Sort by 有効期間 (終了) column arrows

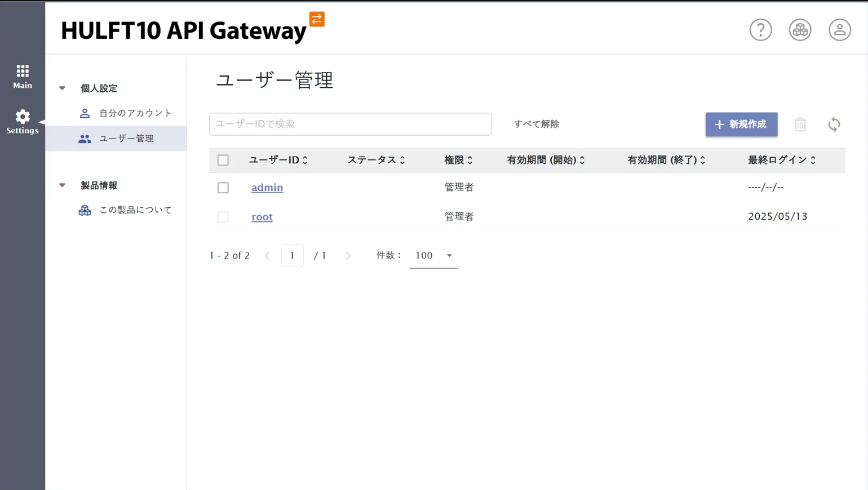point(703,160)
